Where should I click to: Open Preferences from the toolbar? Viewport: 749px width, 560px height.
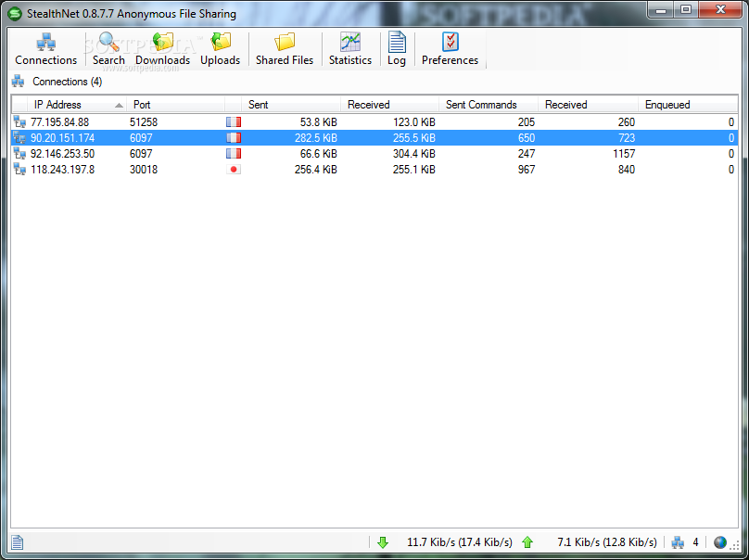point(450,49)
